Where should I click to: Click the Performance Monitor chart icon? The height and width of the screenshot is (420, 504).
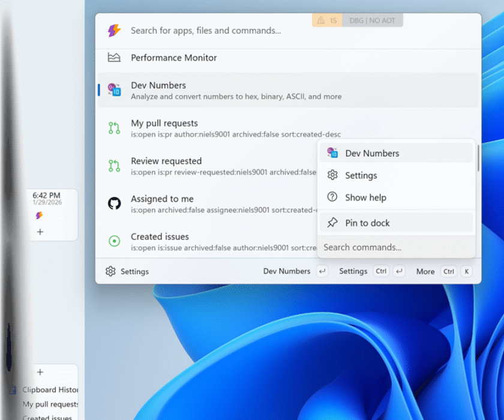[114, 58]
